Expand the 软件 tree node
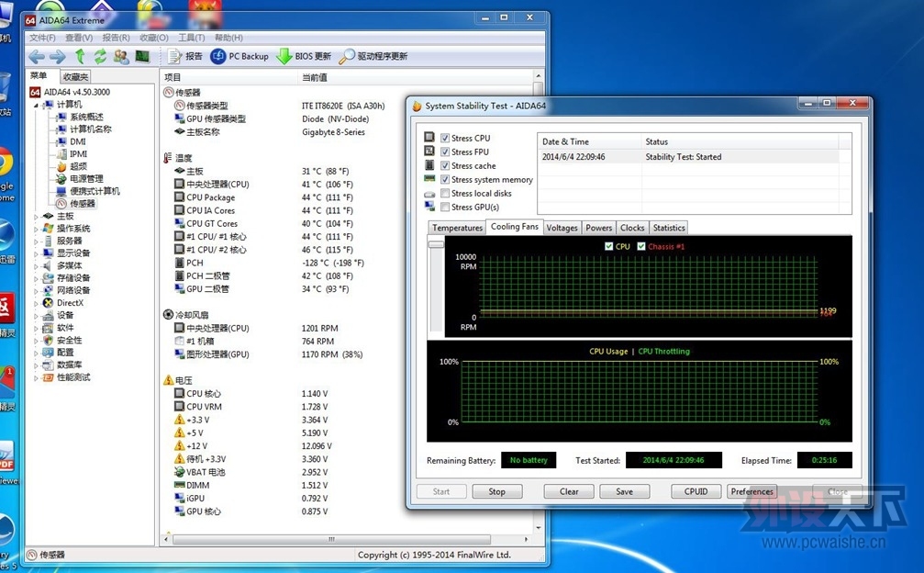The image size is (924, 573). coord(36,328)
